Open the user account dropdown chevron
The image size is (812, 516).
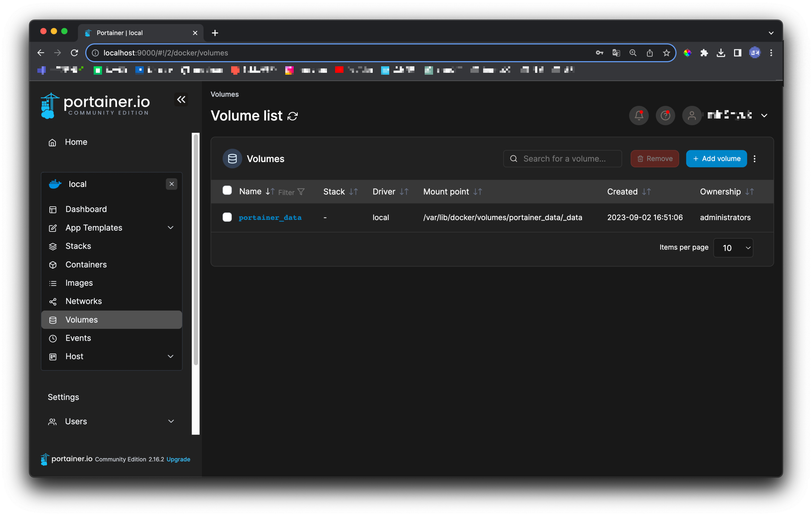coord(764,116)
